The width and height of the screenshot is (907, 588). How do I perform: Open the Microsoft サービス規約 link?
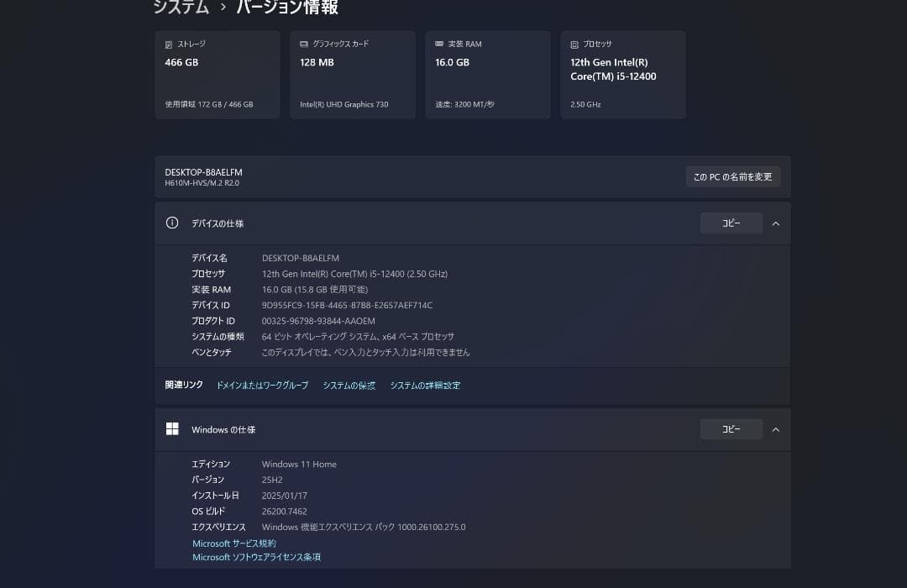[x=234, y=543]
